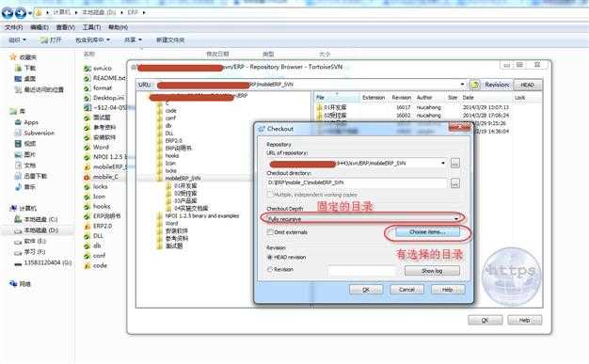This screenshot has height=364, width=589.
Task: Click Help in the Checkout dialog
Action: tap(448, 290)
